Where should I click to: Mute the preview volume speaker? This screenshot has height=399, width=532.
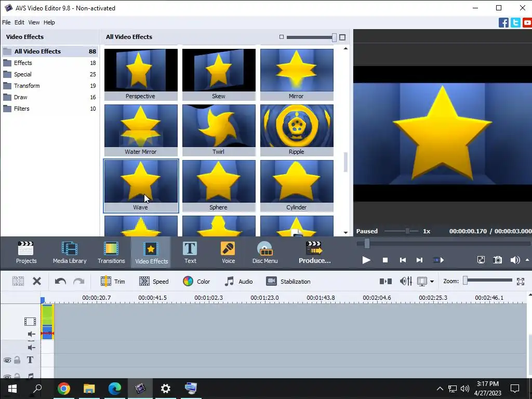point(514,260)
